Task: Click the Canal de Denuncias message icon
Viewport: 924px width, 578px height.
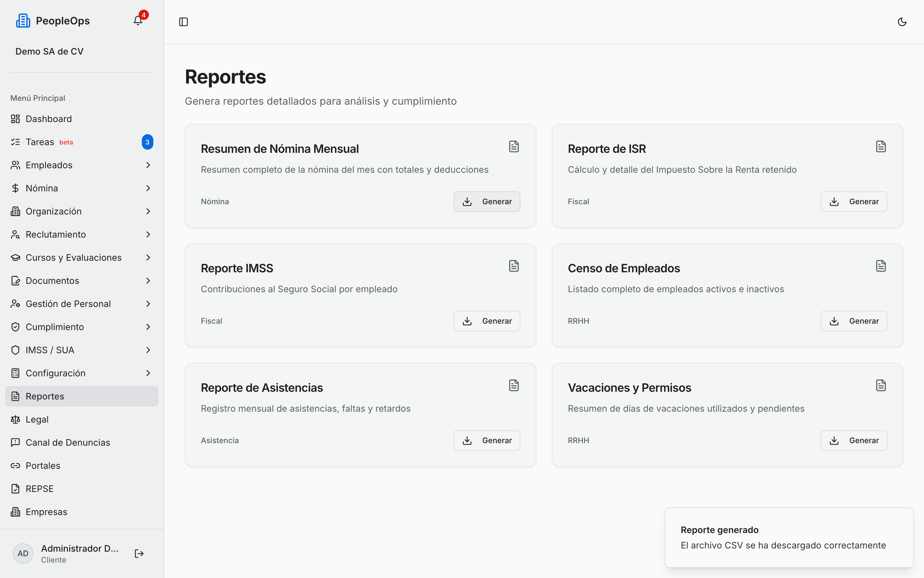Action: (x=15, y=442)
